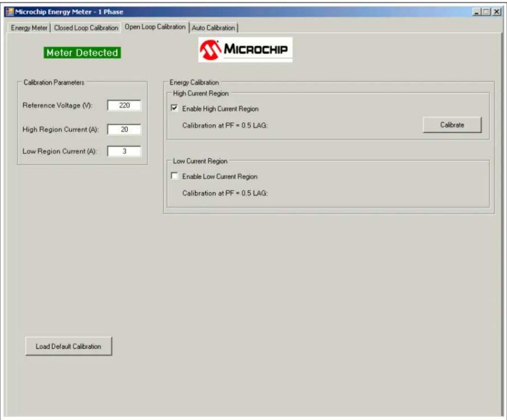Click the Low Region Current (A) label
Viewport: 507px width, 420px height.
click(60, 151)
